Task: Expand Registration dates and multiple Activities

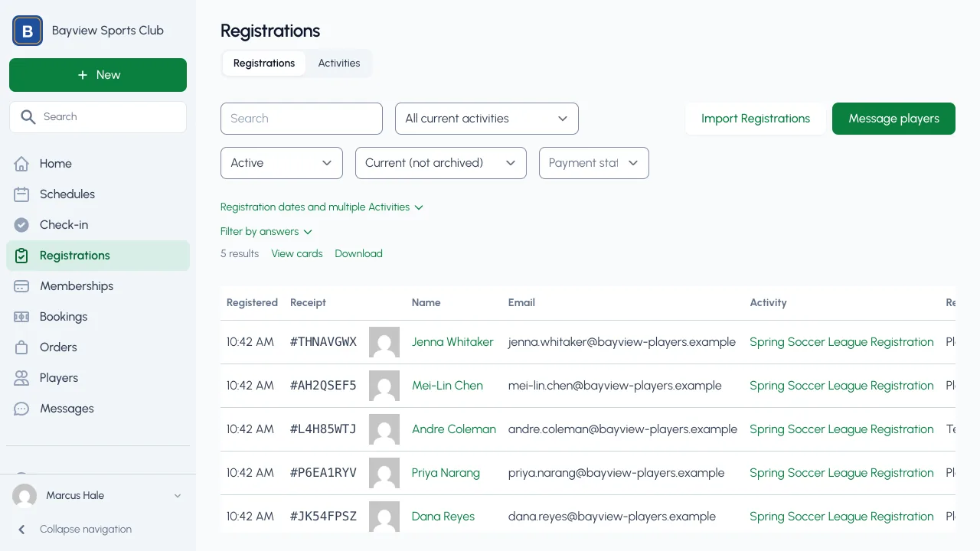Action: [322, 207]
